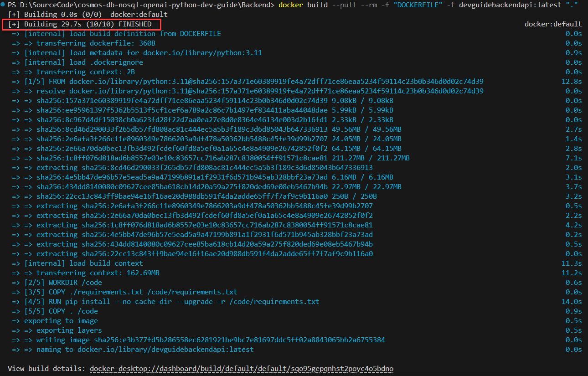Image resolution: width=588 pixels, height=376 pixels.
Task: Select 'load build definition from DOCKERFILE' line
Action: coord(117,34)
